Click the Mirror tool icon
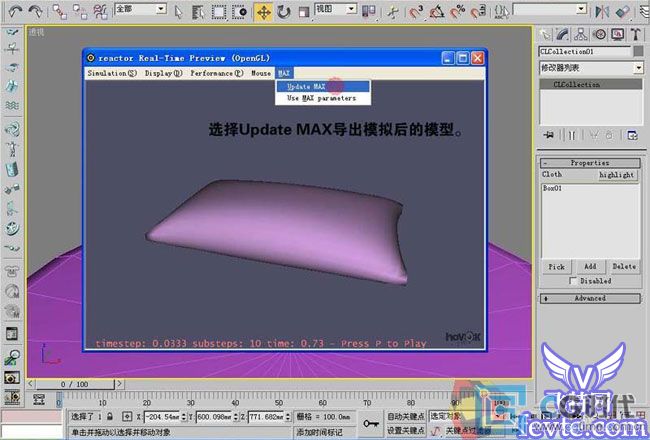 point(601,12)
